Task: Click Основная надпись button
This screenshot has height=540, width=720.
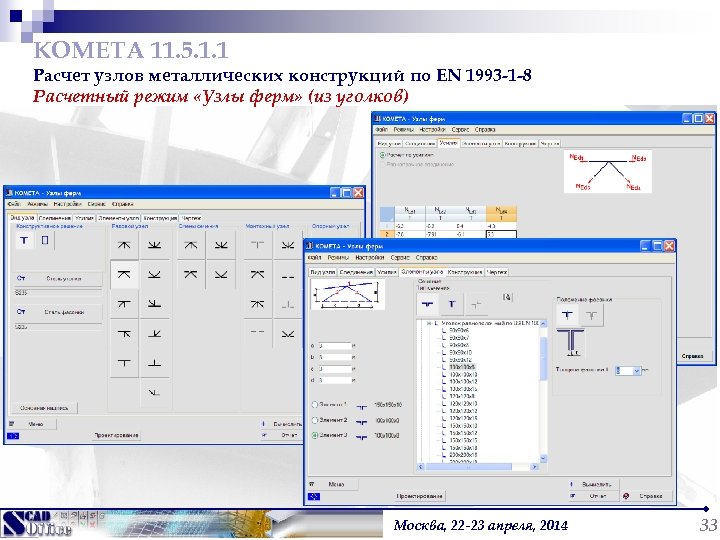Action: [44, 408]
